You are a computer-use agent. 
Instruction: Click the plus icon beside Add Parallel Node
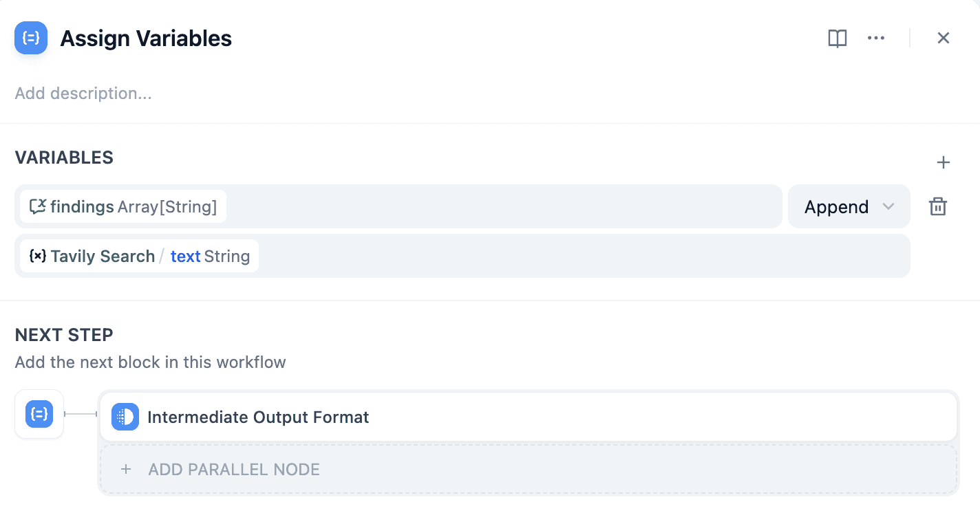(x=126, y=470)
